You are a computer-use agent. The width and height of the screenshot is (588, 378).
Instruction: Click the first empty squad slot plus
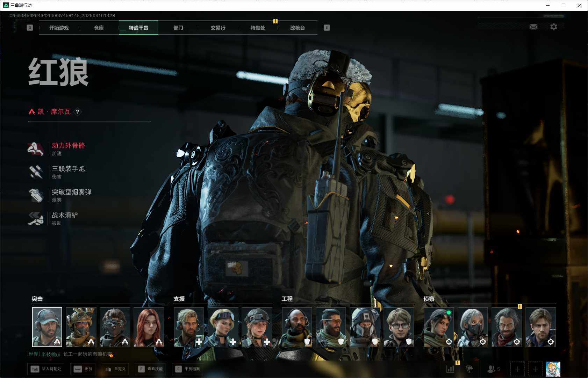click(518, 369)
